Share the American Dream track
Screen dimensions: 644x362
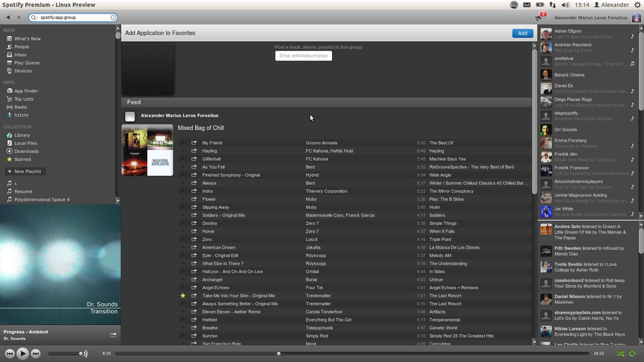pos(194,247)
